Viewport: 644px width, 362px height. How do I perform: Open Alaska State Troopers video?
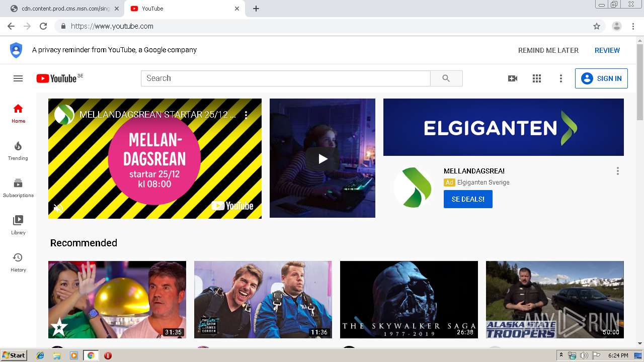[555, 299]
